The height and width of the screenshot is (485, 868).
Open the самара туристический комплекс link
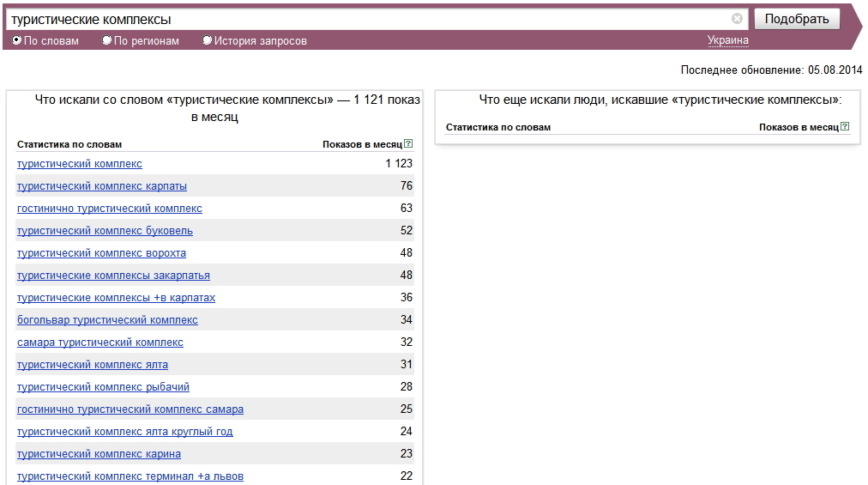point(100,343)
